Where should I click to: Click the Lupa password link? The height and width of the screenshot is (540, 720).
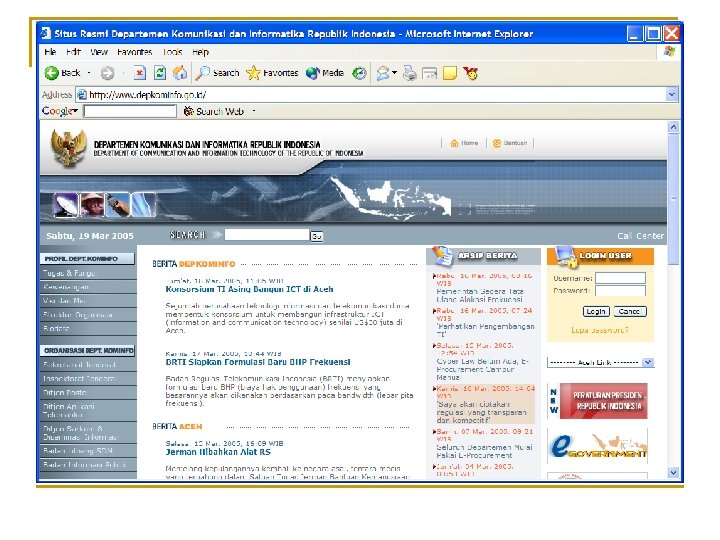click(x=600, y=330)
